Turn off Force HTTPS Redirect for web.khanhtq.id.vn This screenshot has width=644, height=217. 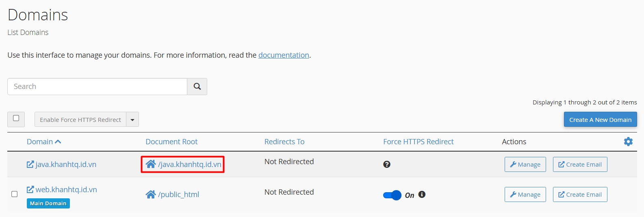point(392,195)
